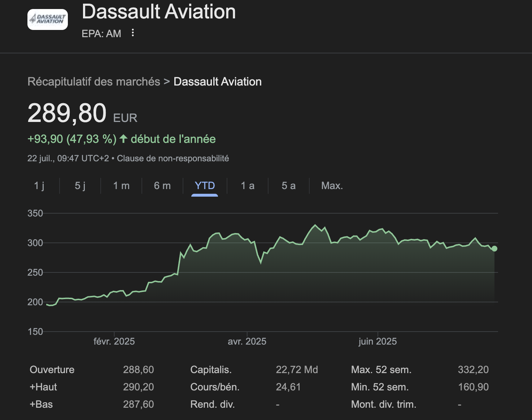
Task: Click the 289,80 current price
Action: pos(67,113)
